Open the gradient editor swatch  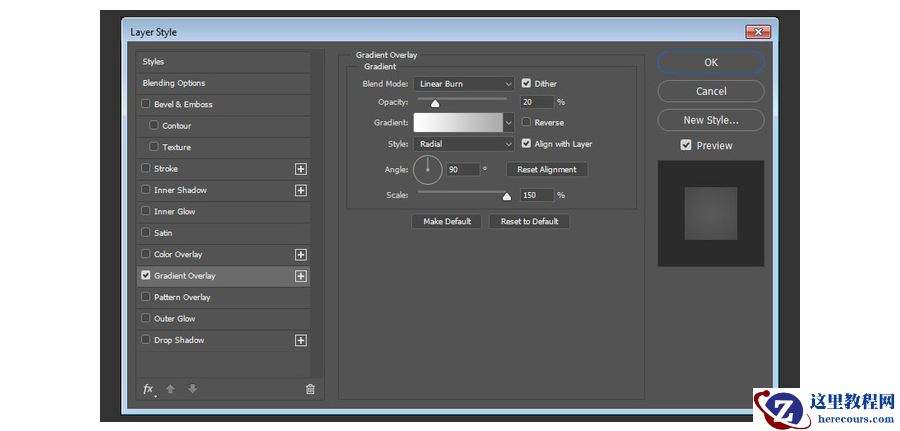[x=458, y=122]
